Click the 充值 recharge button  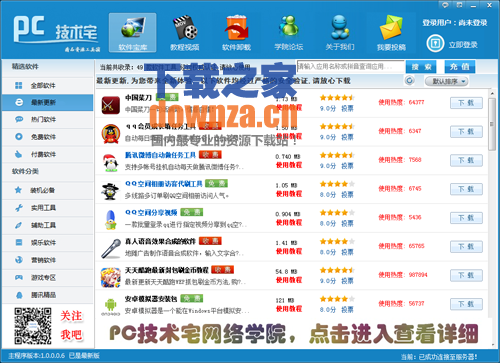[x=460, y=67]
